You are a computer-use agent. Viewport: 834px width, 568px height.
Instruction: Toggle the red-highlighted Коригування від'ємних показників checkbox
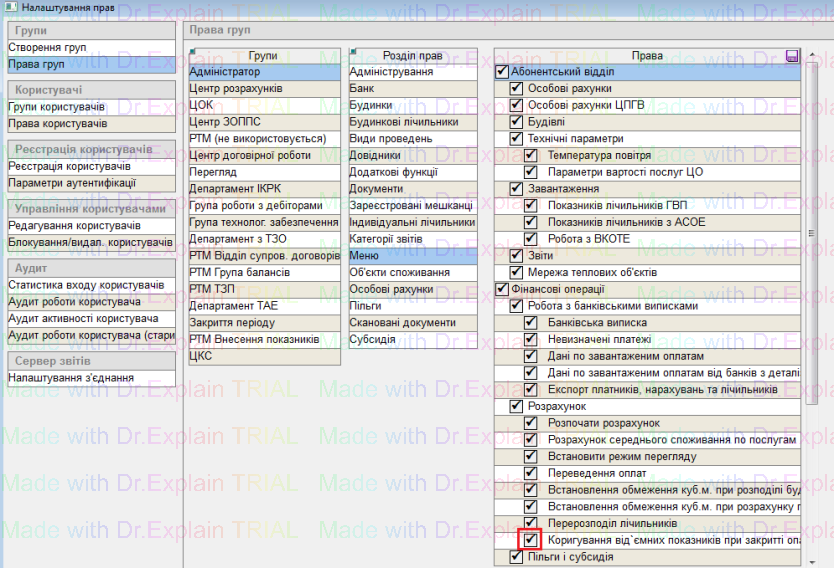[x=531, y=540]
